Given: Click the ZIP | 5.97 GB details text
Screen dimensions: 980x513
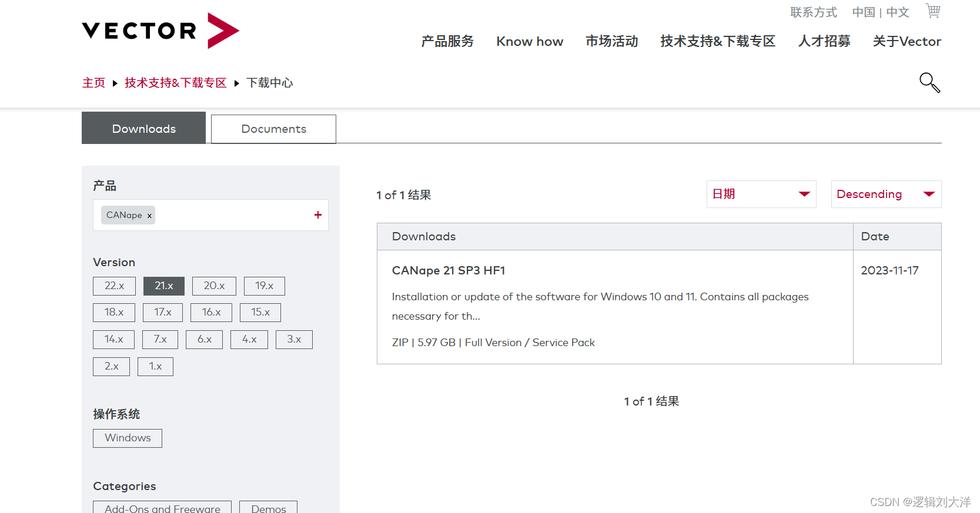Looking at the screenshot, I should (x=493, y=343).
